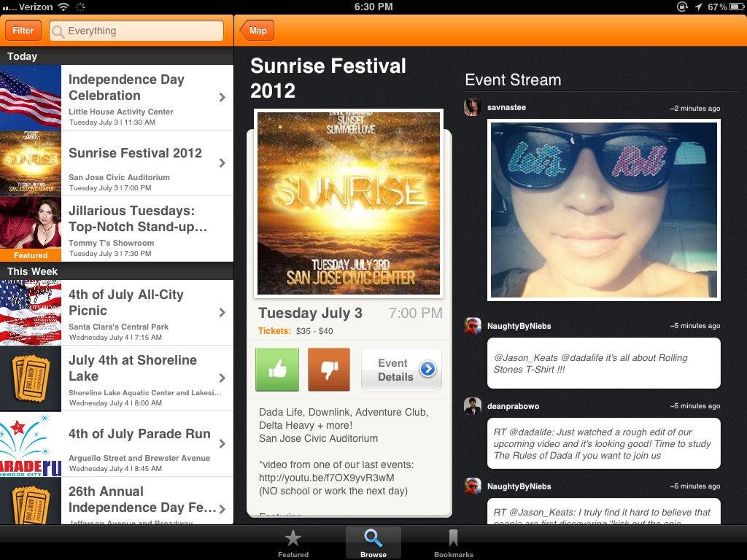Viewport: 747px width, 560px height.
Task: Tap the orange thumbs down button
Action: (329, 370)
